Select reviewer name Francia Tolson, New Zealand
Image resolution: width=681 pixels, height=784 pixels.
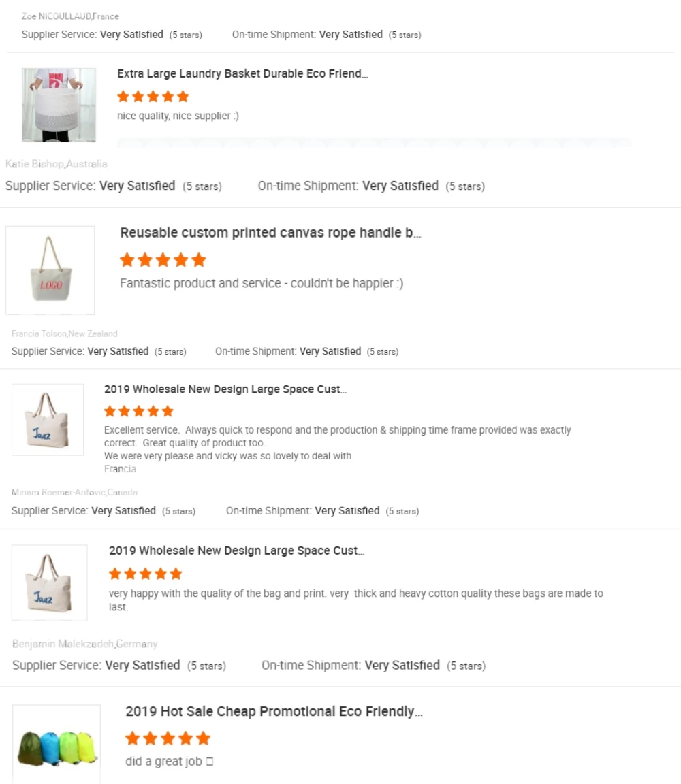click(x=65, y=333)
